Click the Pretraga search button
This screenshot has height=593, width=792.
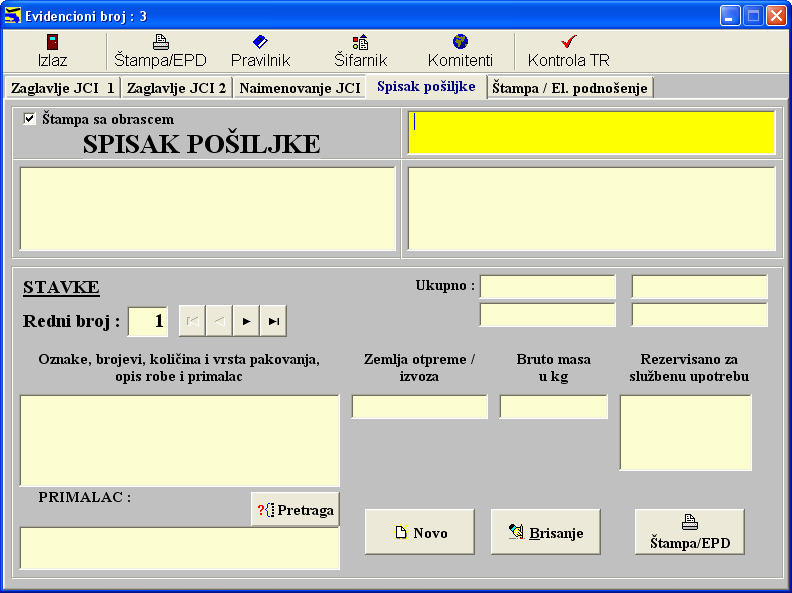pos(295,510)
